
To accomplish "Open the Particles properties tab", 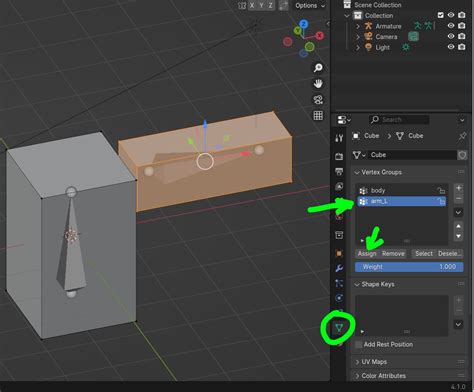I will point(339,283).
